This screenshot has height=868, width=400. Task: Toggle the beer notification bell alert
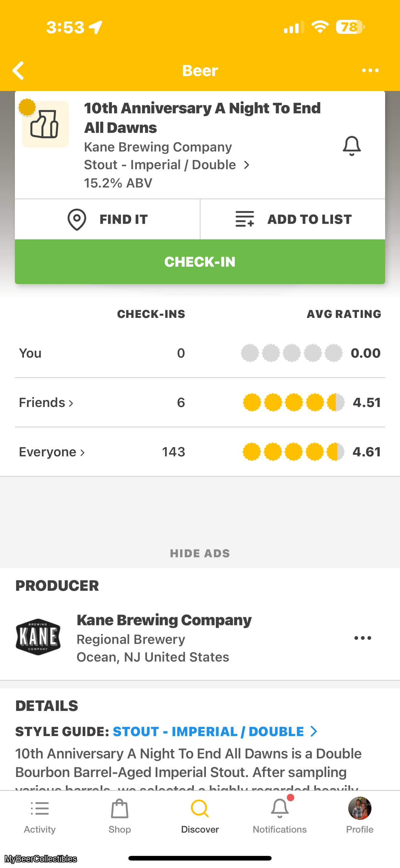[352, 146]
